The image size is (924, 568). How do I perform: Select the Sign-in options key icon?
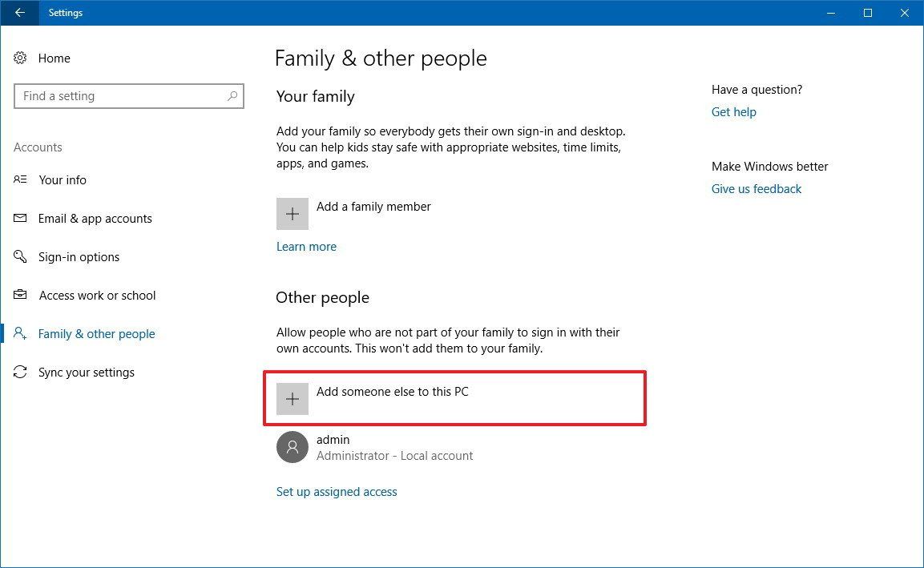tap(21, 256)
